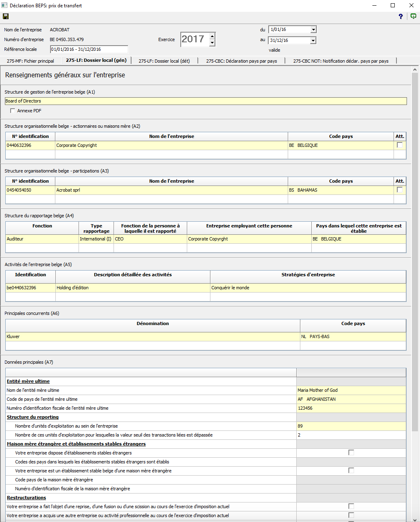Click the threshold units value '2'

[x=351, y=435]
